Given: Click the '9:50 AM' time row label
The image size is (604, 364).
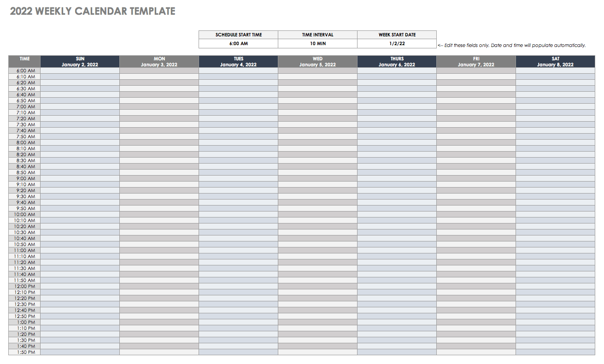Looking at the screenshot, I should pos(24,208).
